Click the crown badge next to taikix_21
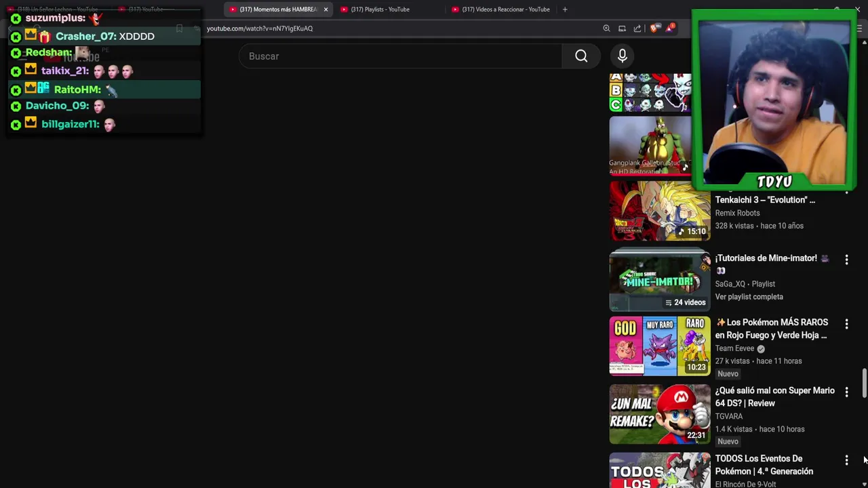The width and height of the screenshot is (868, 488). [x=31, y=70]
